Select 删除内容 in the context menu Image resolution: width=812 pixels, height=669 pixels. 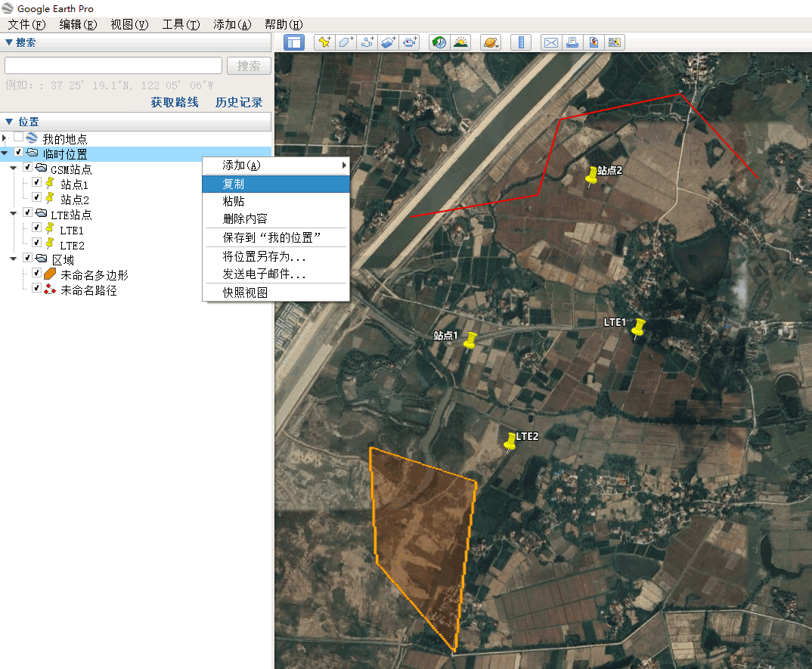(x=276, y=218)
